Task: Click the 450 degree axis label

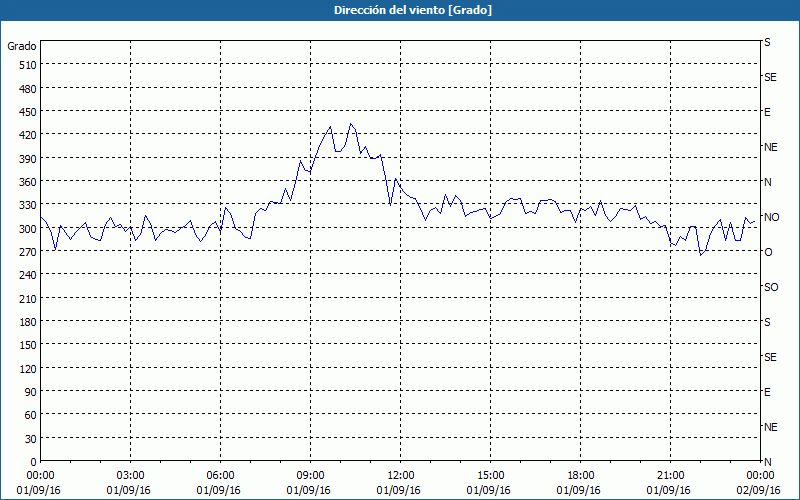Action: pyautogui.click(x=28, y=112)
